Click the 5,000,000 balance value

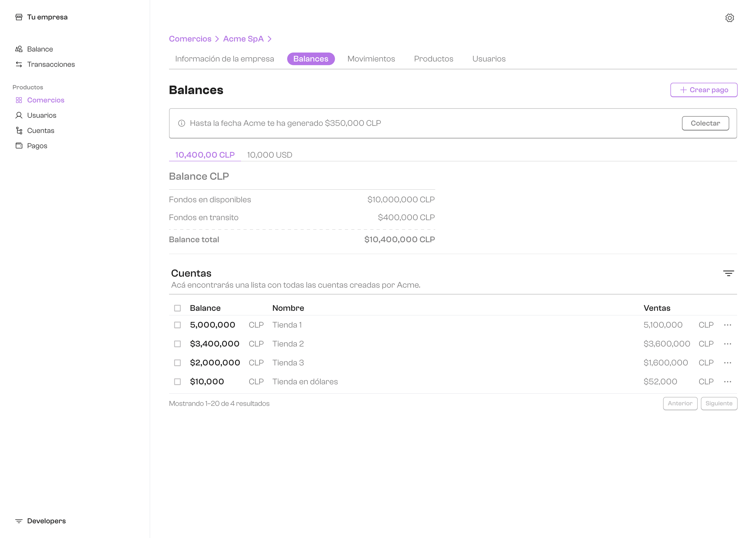pyautogui.click(x=213, y=325)
